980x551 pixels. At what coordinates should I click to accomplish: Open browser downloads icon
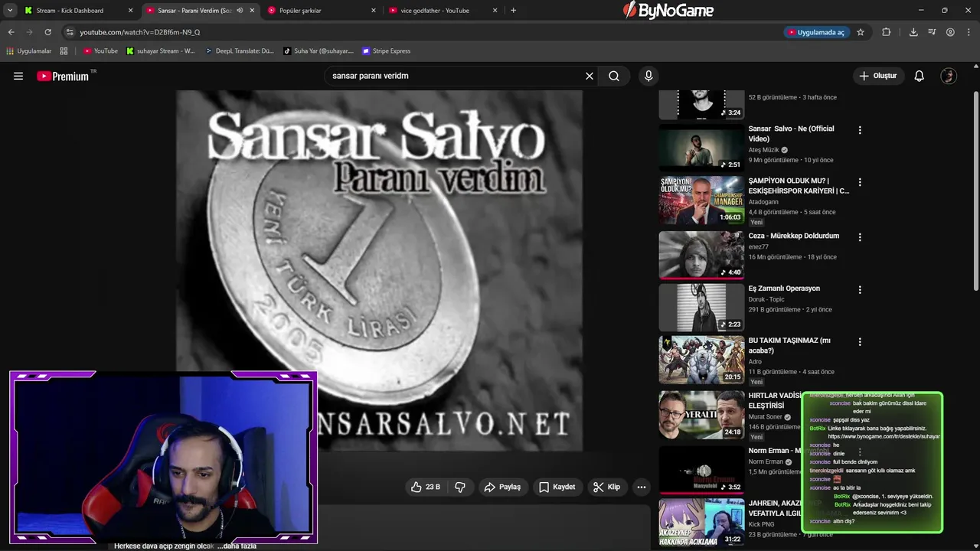[913, 32]
